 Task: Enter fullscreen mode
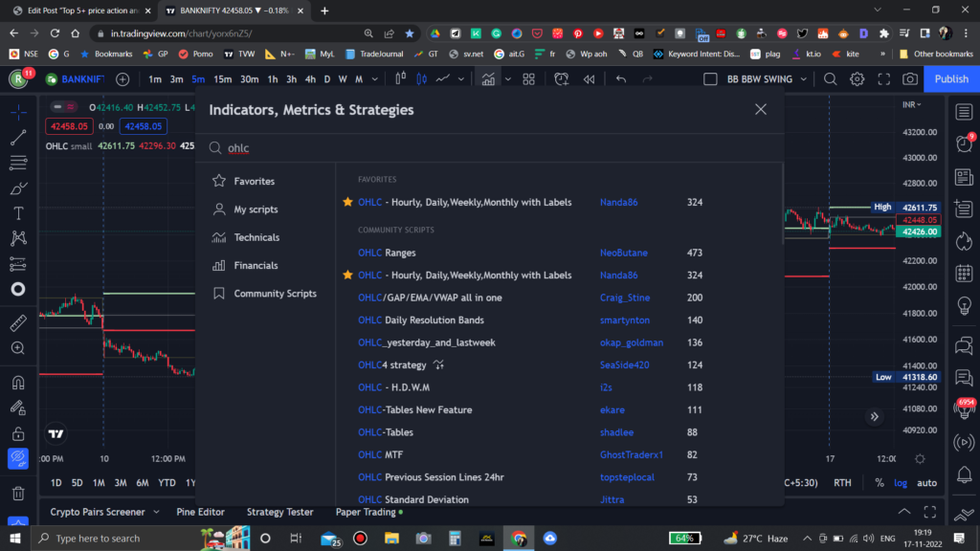(x=883, y=79)
